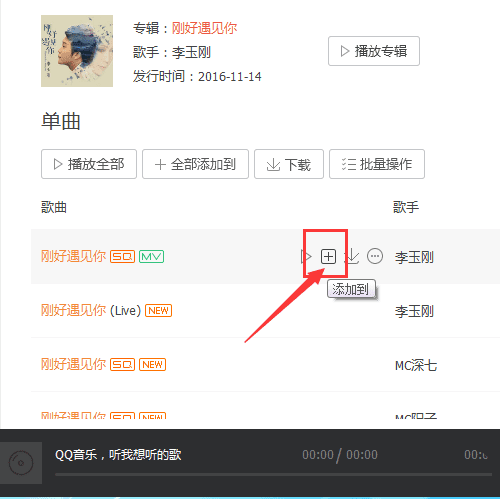Image resolution: width=500 pixels, height=499 pixels.
Task: Click the 播放专辑 button
Action: coord(374,51)
